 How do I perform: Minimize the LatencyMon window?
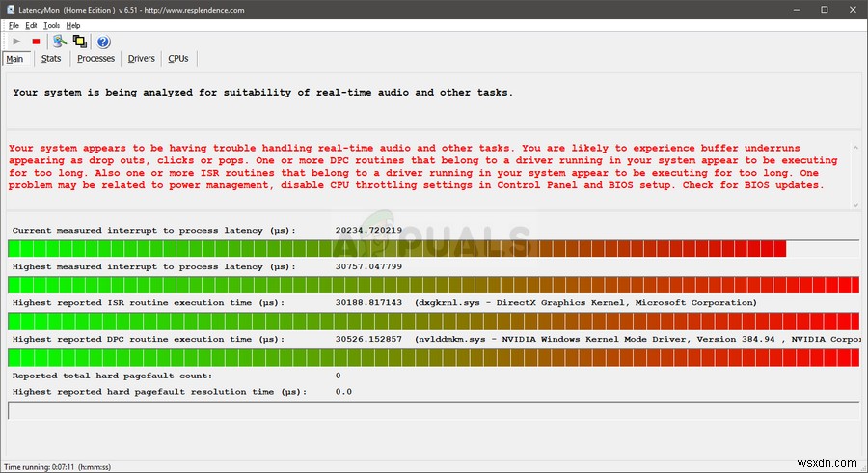[x=797, y=10]
